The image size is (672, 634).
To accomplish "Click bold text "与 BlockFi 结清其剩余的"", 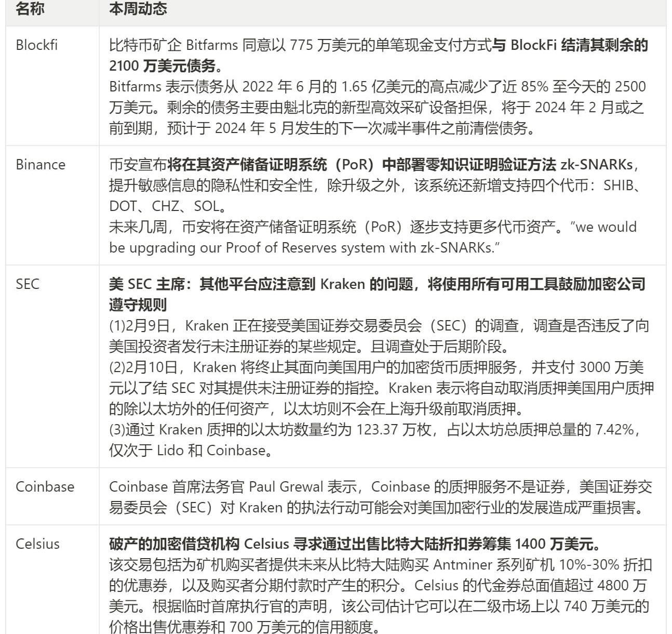I will coord(570,45).
